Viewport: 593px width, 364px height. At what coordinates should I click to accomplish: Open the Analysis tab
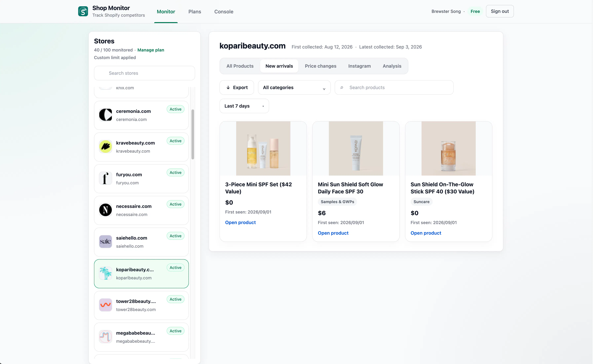(392, 66)
